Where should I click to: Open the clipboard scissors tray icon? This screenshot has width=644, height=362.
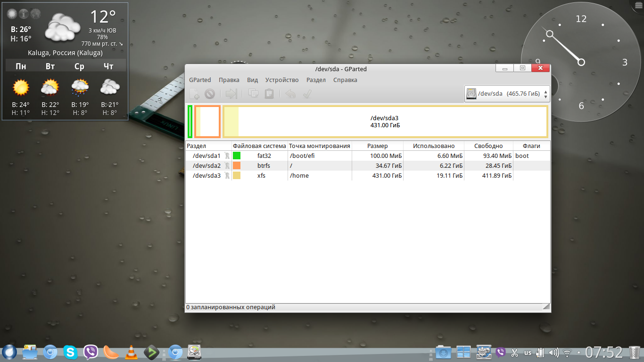point(514,353)
